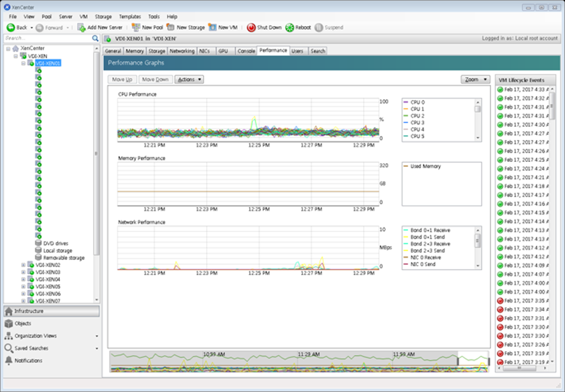Expand the VDI-XEN02 server node
Image resolution: width=565 pixels, height=392 pixels.
[24, 265]
